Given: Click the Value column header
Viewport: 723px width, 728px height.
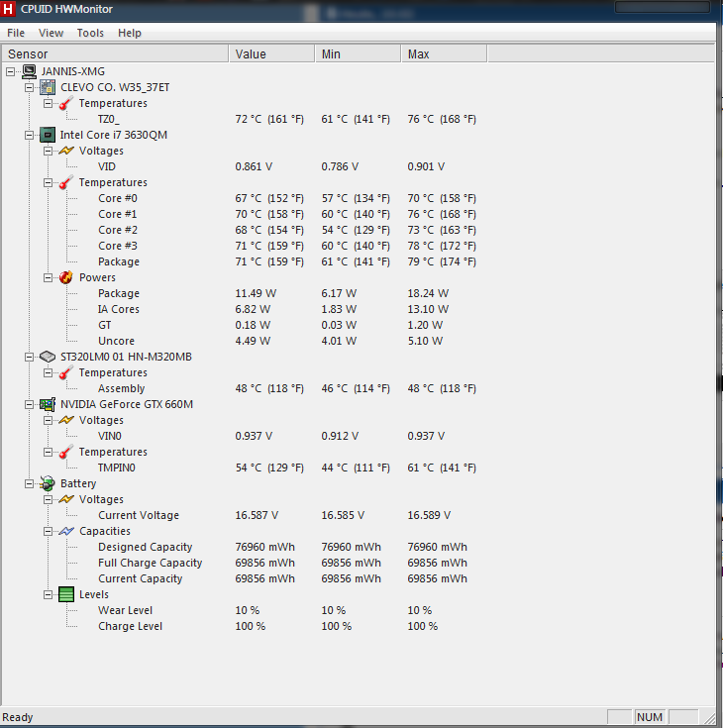Looking at the screenshot, I should pyautogui.click(x=271, y=53).
